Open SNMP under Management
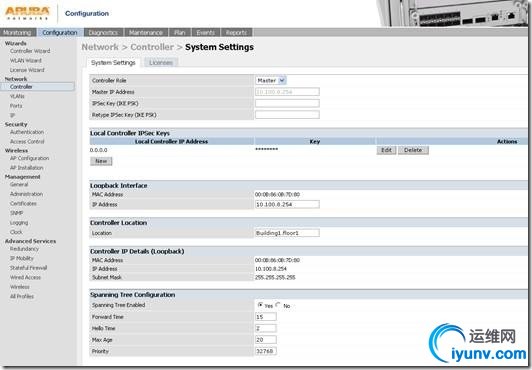The height and width of the screenshot is (370, 532). pyautogui.click(x=16, y=213)
